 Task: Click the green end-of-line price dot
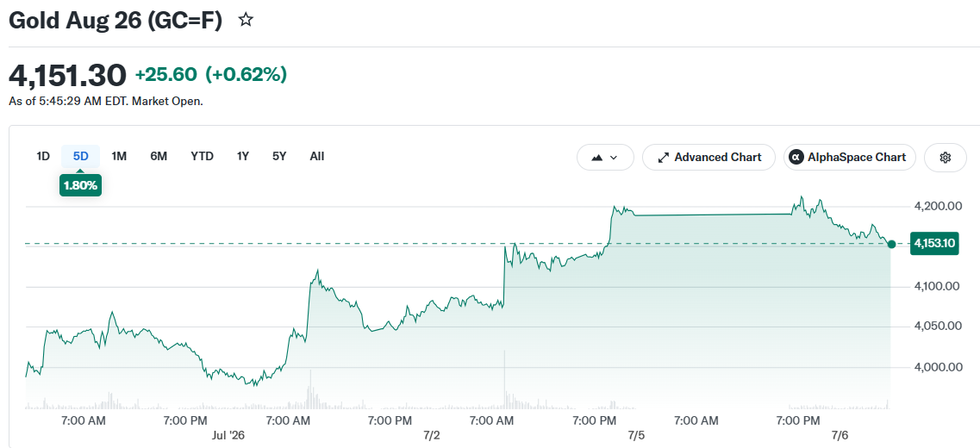click(891, 245)
